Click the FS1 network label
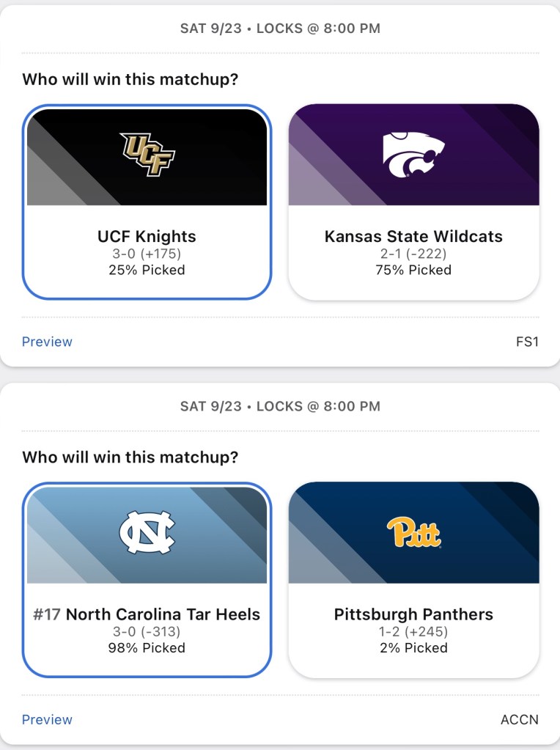Image resolution: width=560 pixels, height=750 pixels. click(527, 342)
